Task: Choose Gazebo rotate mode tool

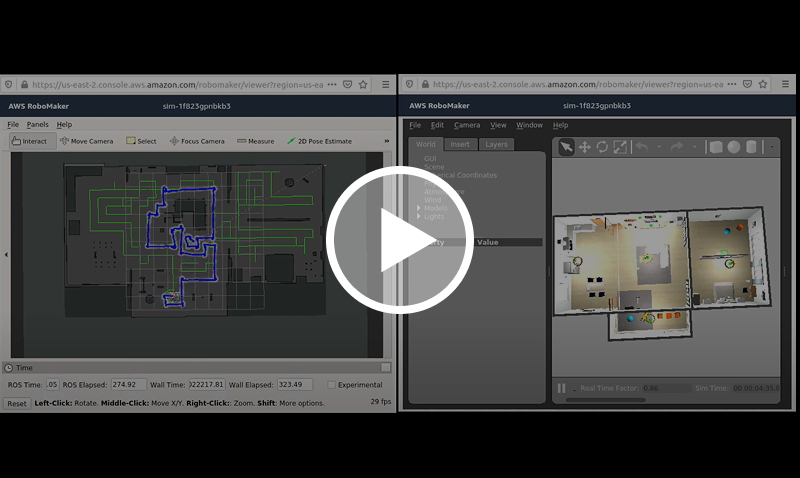Action: 602,147
